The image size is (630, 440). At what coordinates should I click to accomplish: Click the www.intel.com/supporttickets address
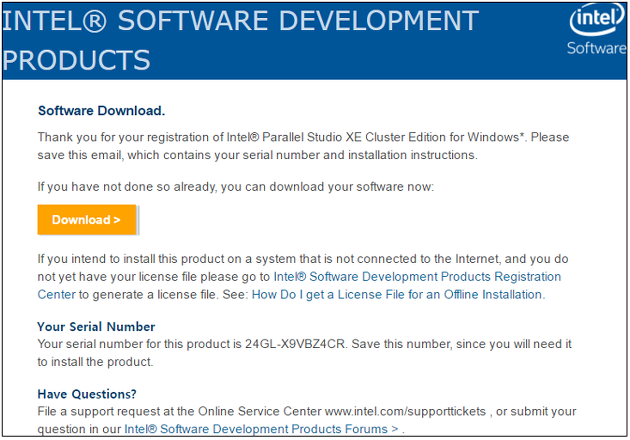click(405, 411)
